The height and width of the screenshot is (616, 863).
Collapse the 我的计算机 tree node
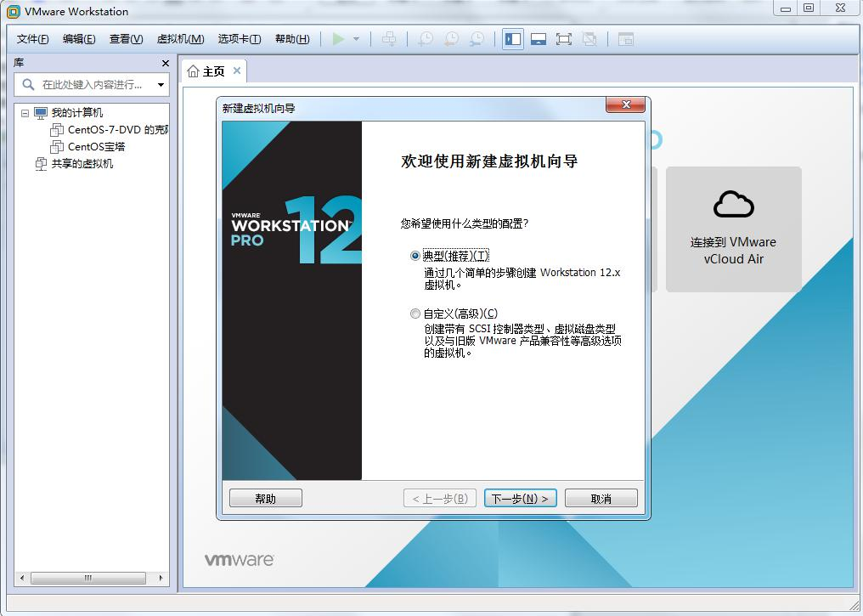point(25,113)
